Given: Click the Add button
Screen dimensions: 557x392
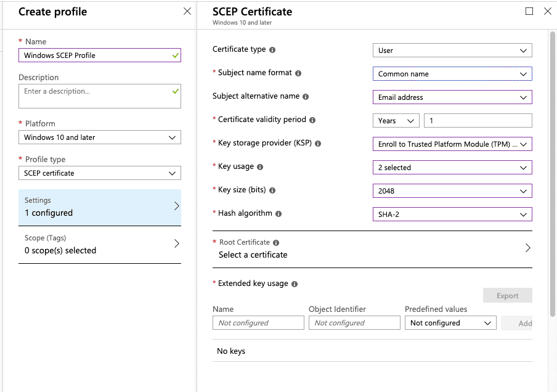Looking at the screenshot, I should point(517,324).
